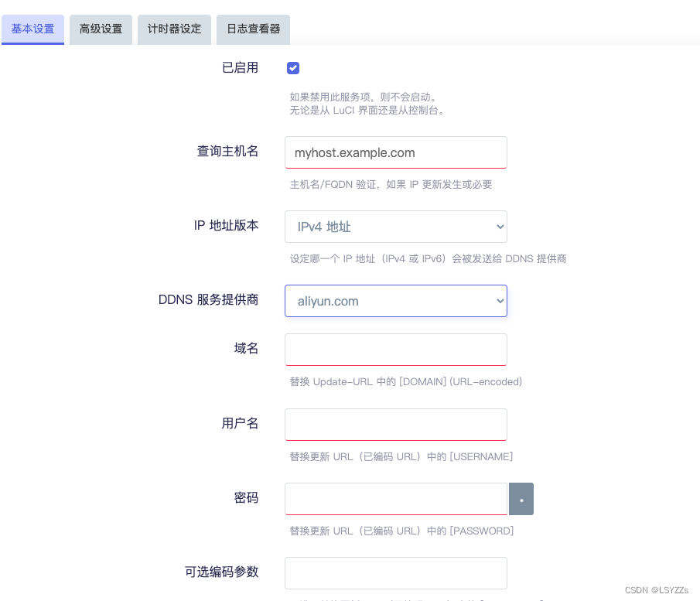The height and width of the screenshot is (601, 700).
Task: Open the 日志查看器 tab
Action: click(253, 29)
